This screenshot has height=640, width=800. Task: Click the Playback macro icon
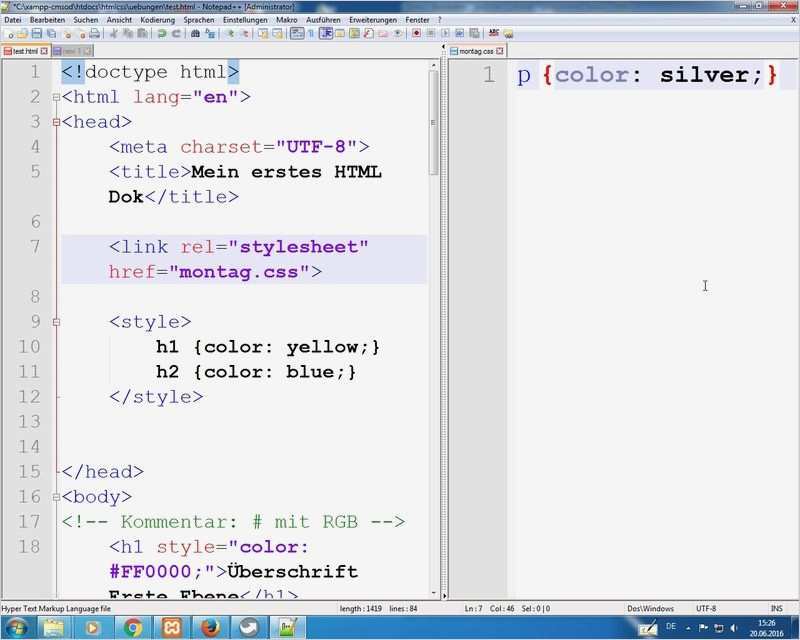pyautogui.click(x=446, y=34)
